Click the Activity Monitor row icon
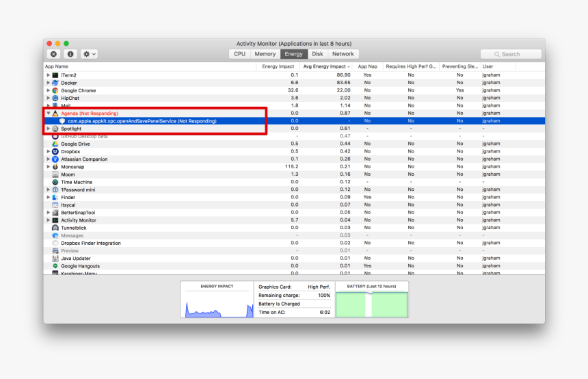Image resolution: width=588 pixels, height=379 pixels. pos(55,220)
